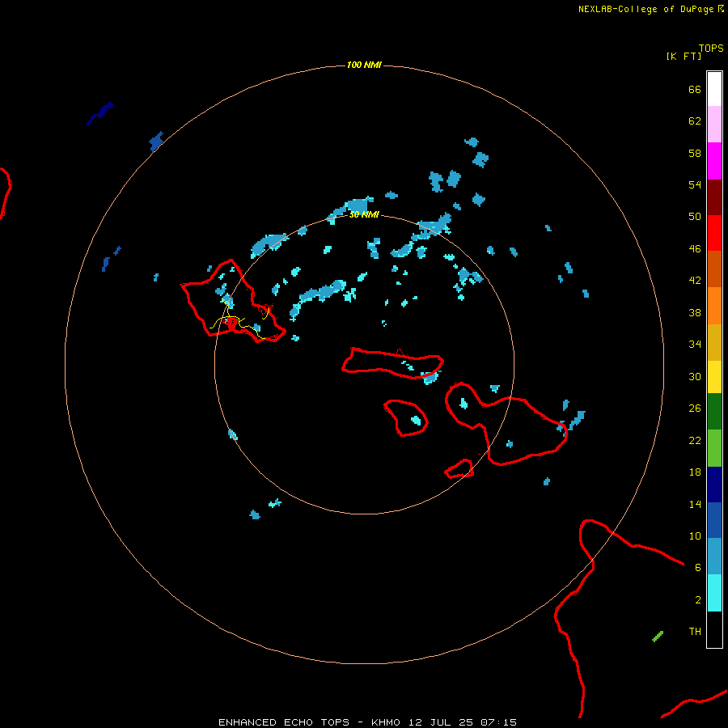Click the light pink legend swatch

[714, 125]
